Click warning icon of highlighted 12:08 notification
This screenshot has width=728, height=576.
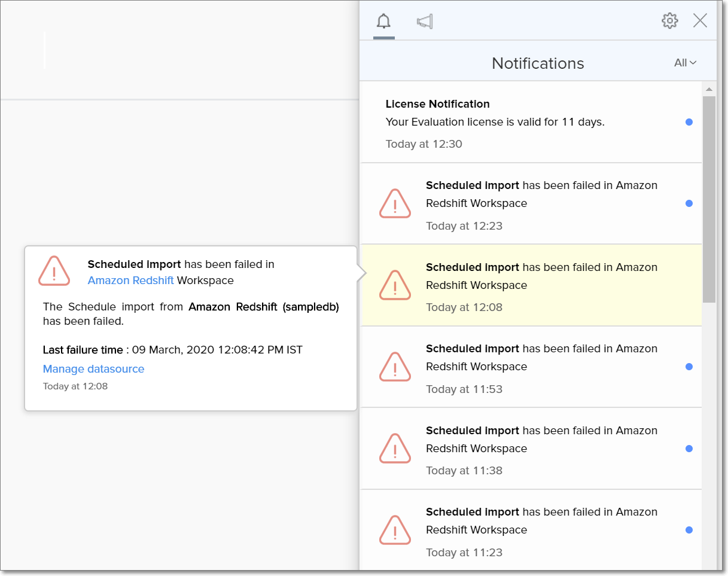(395, 285)
